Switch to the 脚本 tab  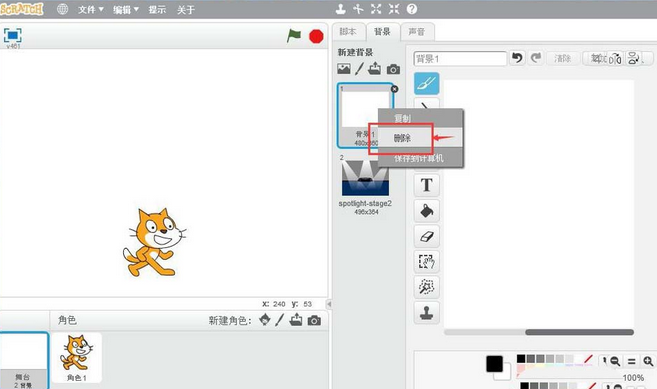click(x=348, y=32)
